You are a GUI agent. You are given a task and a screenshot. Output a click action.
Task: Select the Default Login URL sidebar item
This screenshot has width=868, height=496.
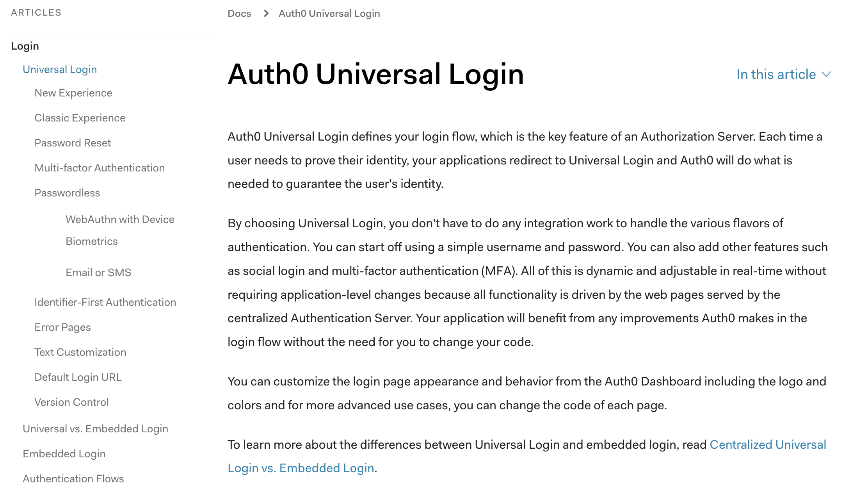coord(78,376)
